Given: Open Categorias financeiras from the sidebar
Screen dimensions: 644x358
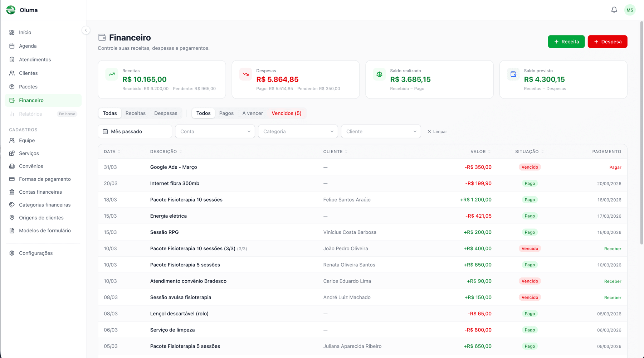Looking at the screenshot, I should (x=45, y=205).
